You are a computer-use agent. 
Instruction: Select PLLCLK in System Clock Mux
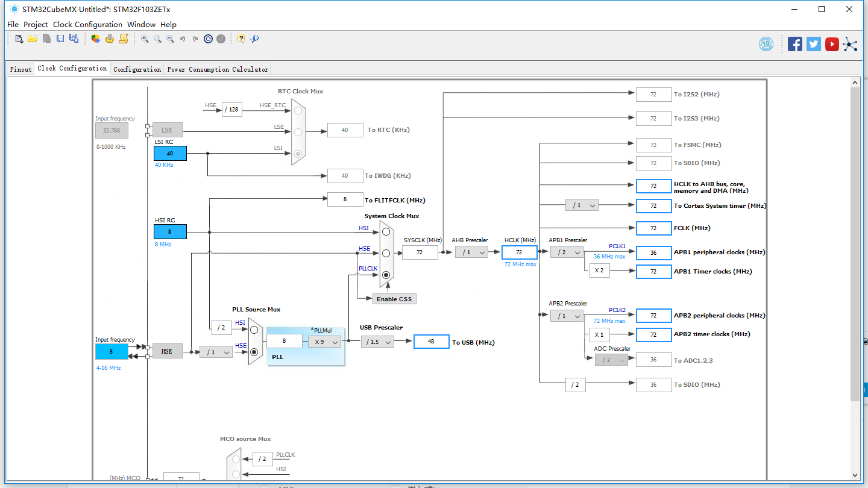386,275
